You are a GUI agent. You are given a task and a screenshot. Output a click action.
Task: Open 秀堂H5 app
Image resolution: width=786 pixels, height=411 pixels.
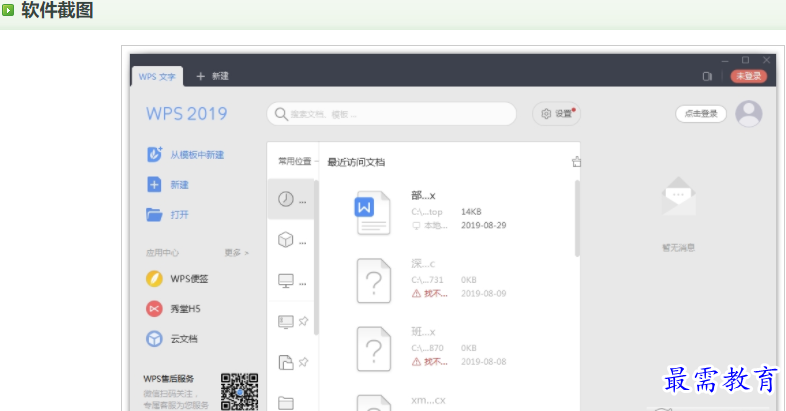click(173, 309)
